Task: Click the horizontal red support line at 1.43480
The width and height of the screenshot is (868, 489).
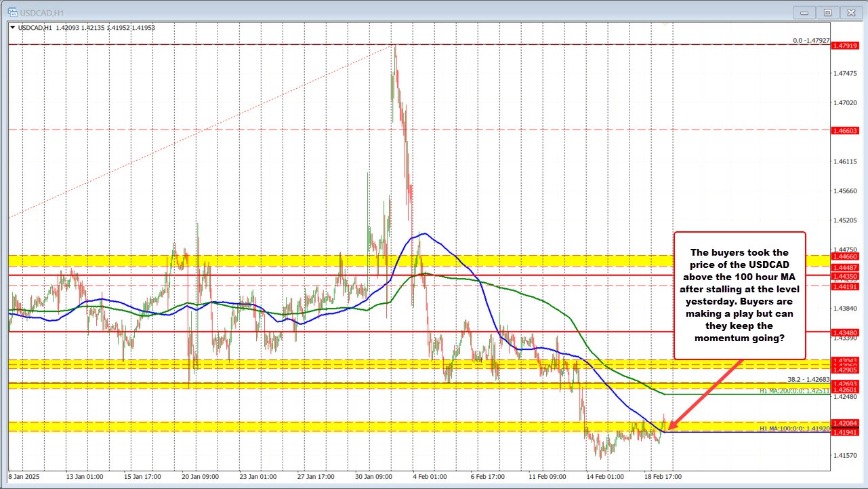Action: coord(203,332)
